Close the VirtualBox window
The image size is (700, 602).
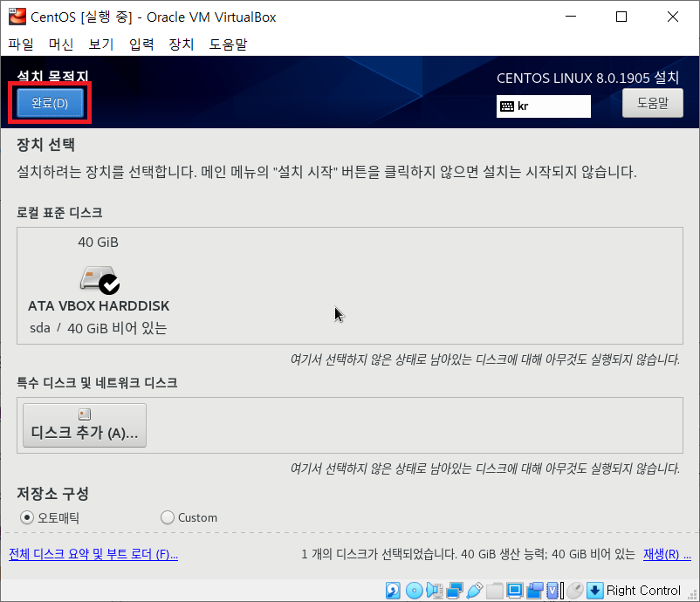[x=673, y=17]
